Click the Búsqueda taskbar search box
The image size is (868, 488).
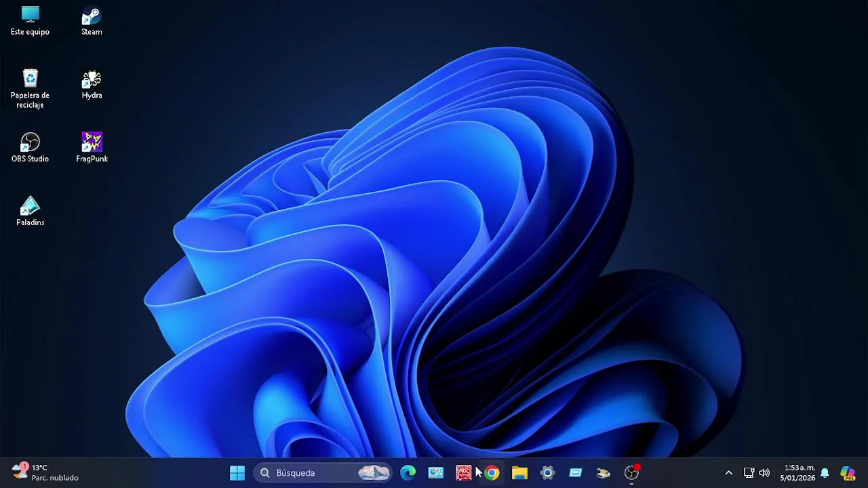coord(324,473)
